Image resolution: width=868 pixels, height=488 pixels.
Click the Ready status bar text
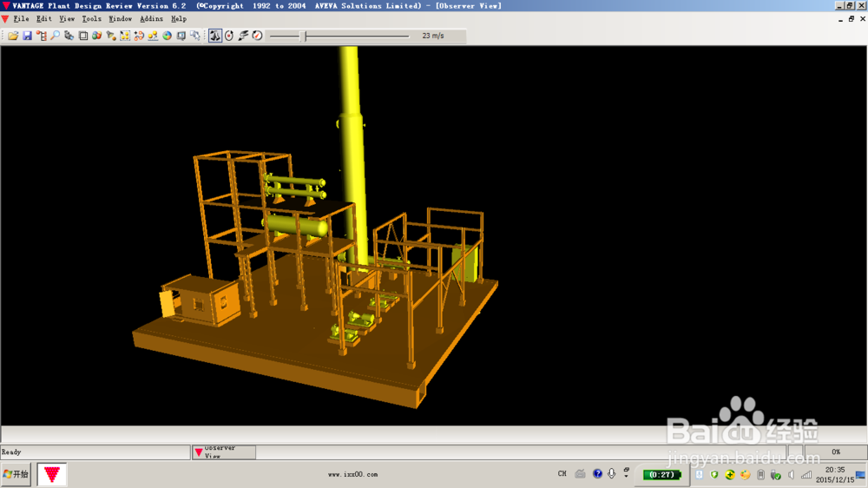click(x=11, y=452)
